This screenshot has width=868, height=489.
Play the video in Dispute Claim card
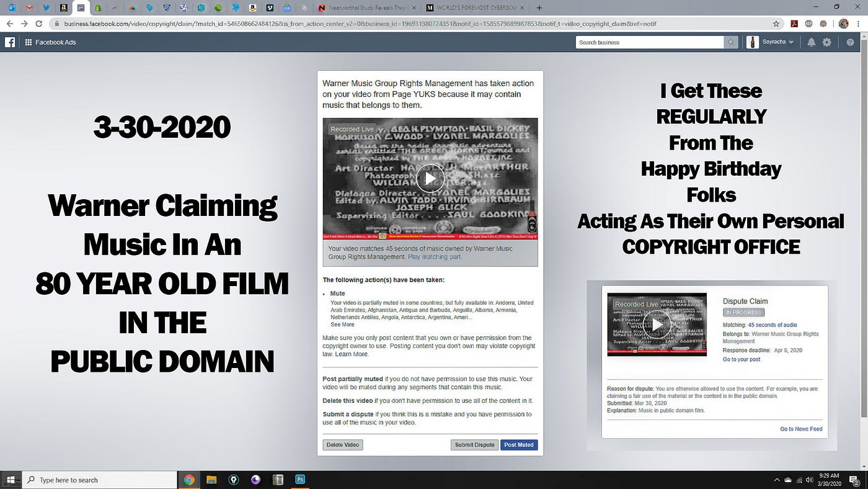(x=657, y=325)
